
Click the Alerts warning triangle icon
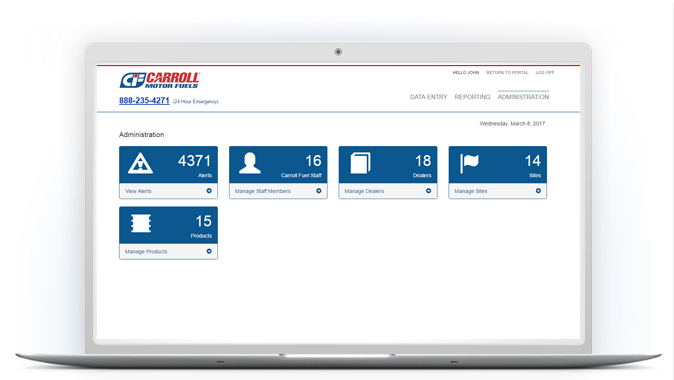click(141, 163)
